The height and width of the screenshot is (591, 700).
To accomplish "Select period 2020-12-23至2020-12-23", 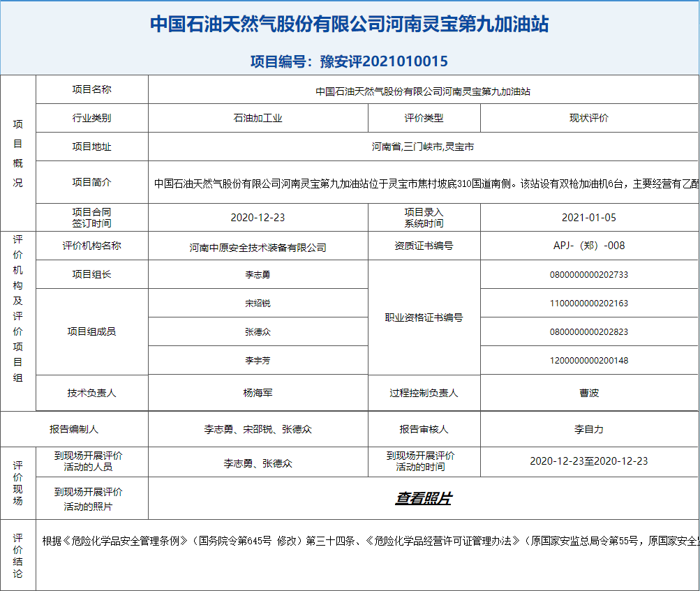I will [x=589, y=461].
